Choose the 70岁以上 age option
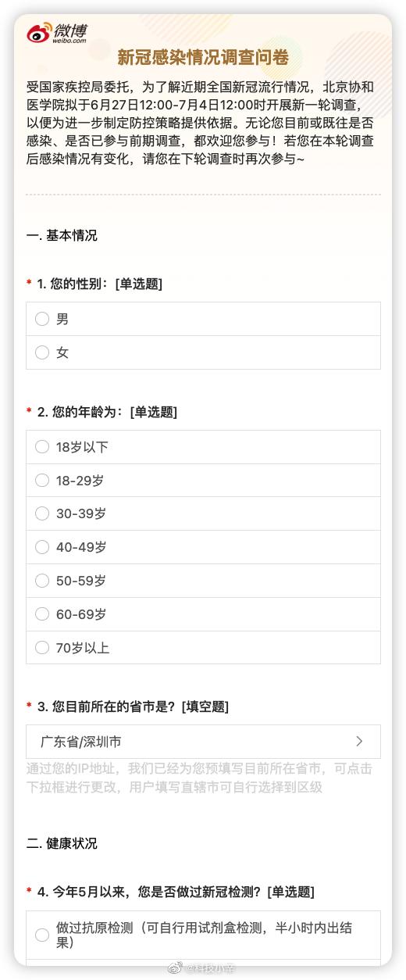 [203, 648]
